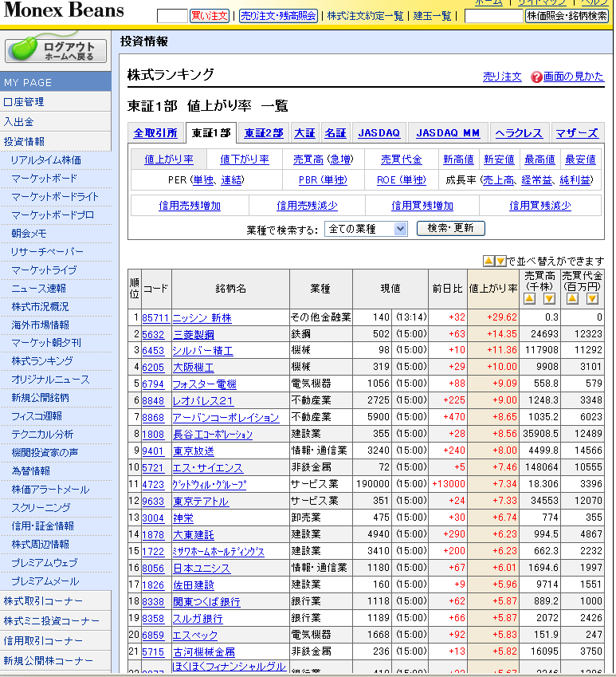Open stock code 5632 link
Screen dimensions: 616x677
click(153, 335)
